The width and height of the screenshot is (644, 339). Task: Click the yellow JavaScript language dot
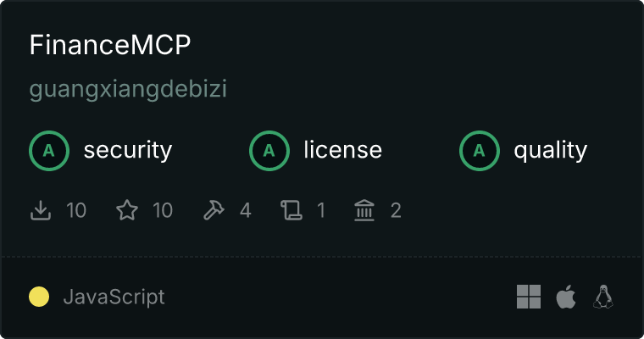[x=39, y=297]
